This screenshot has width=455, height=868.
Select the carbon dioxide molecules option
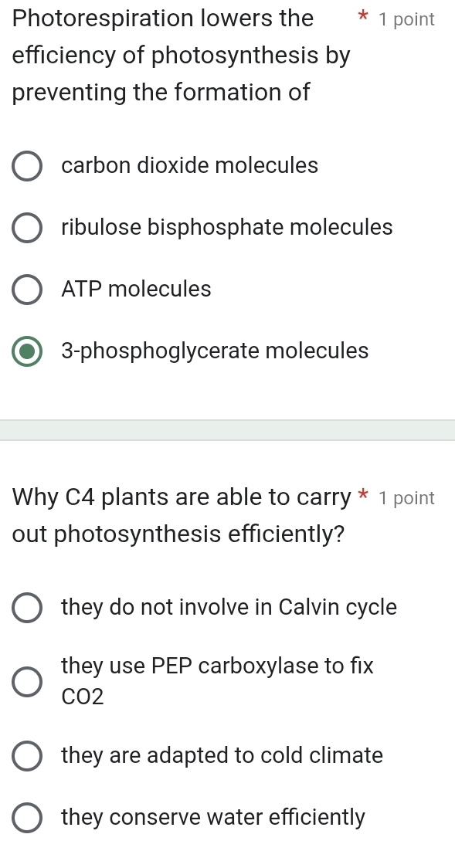(x=27, y=166)
